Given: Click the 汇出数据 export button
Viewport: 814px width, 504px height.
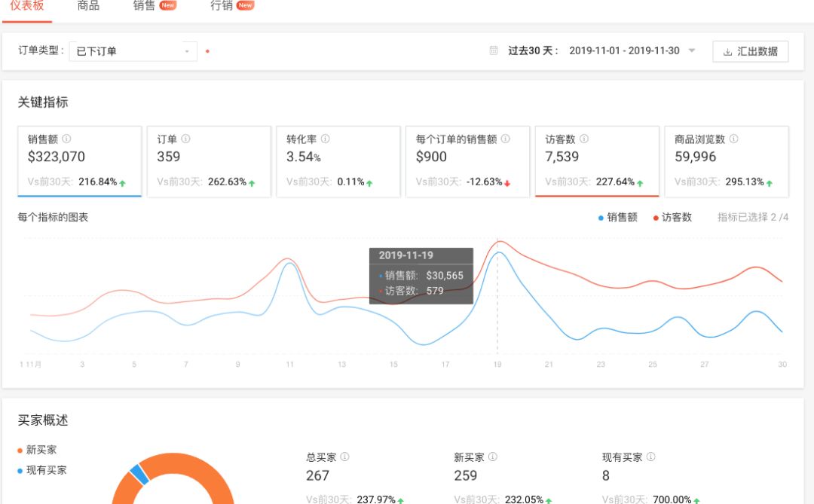Looking at the screenshot, I should click(751, 50).
